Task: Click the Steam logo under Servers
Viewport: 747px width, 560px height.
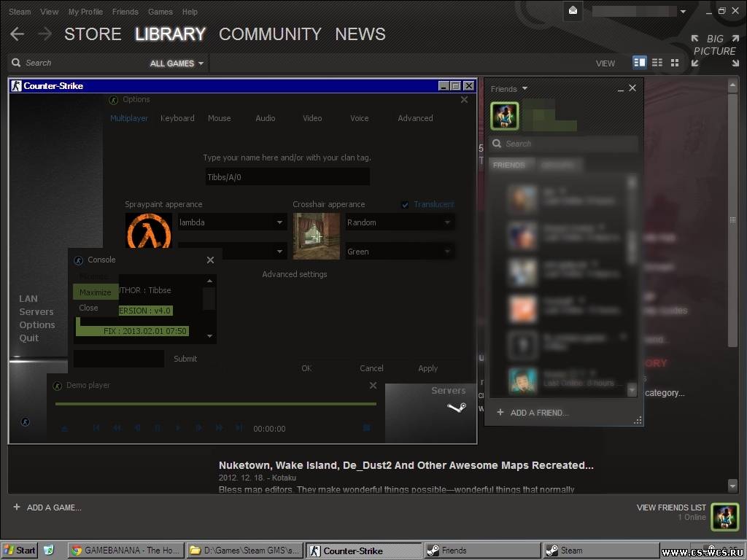Action: point(457,408)
